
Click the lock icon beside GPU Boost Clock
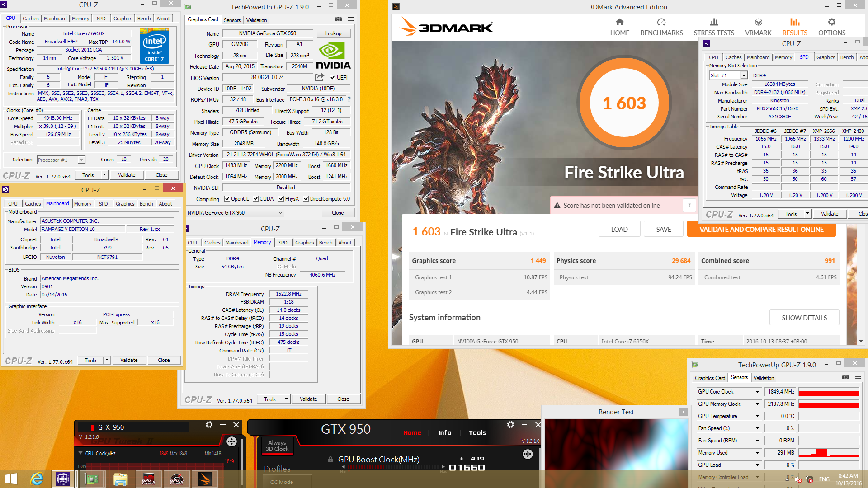tap(330, 459)
